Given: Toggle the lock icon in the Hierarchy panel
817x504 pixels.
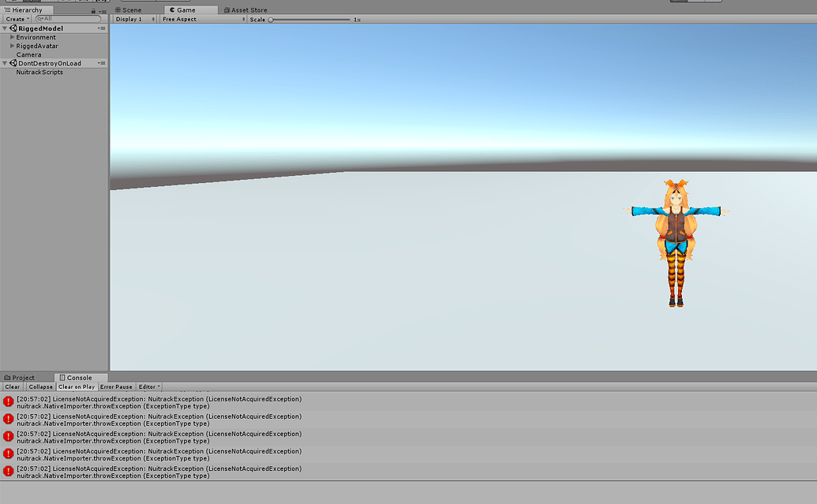Looking at the screenshot, I should click(x=94, y=11).
